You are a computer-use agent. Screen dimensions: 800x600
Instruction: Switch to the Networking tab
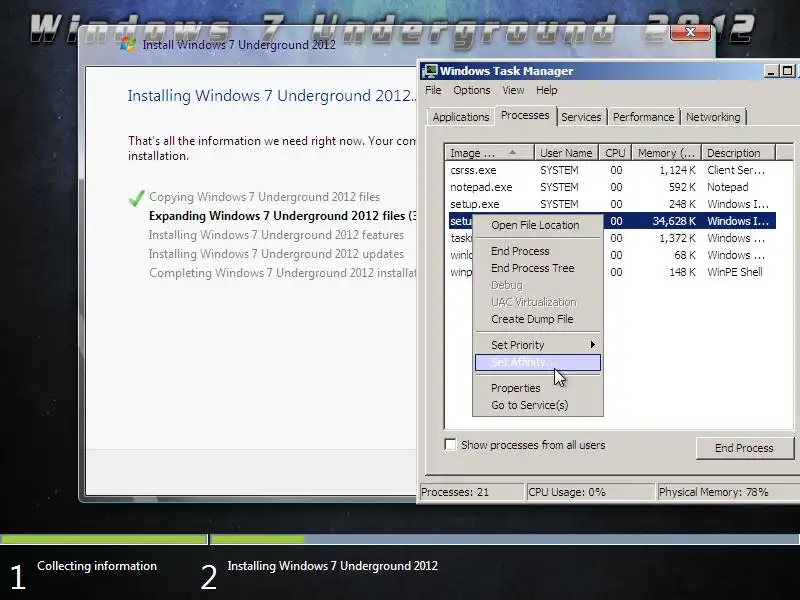tap(713, 117)
